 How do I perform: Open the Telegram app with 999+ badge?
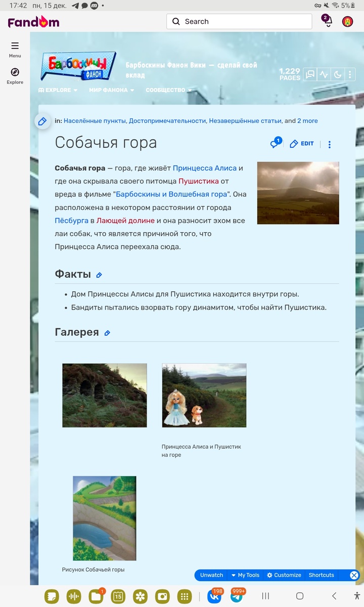pyautogui.click(x=237, y=596)
